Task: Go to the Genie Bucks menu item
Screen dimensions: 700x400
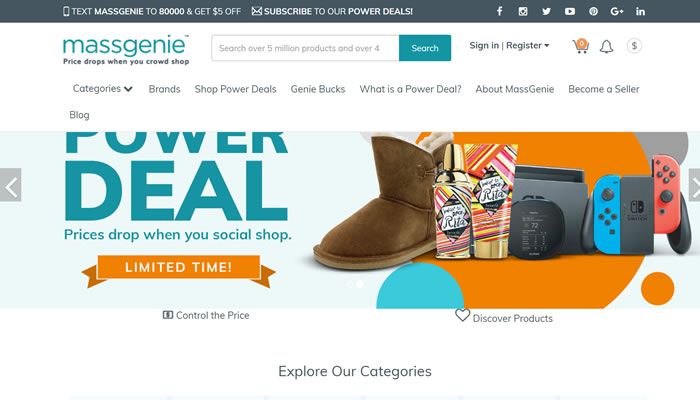Action: [318, 89]
